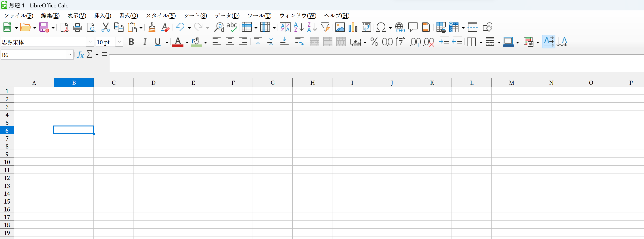
Task: Expand the Name Box dropdown arrow
Action: pos(69,55)
